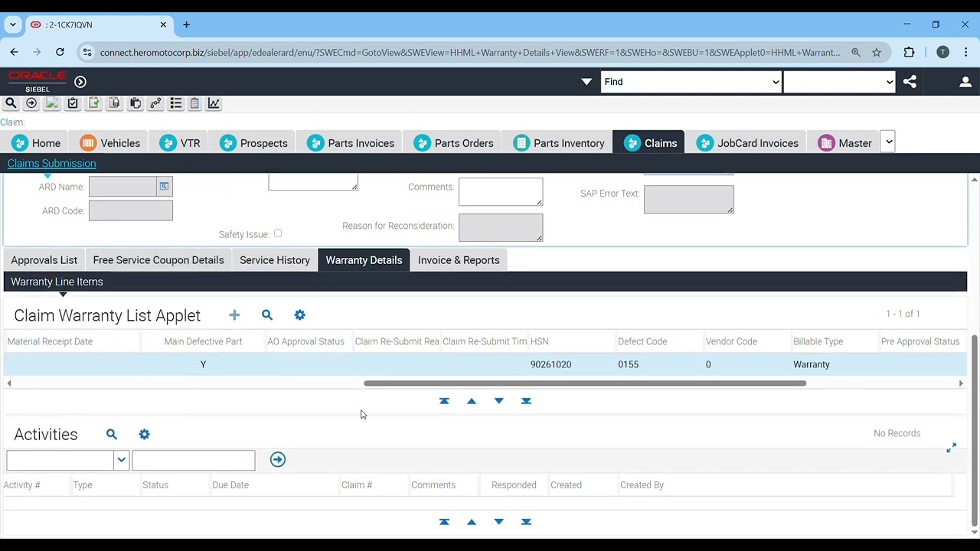980x551 pixels.
Task: Open query search in Activities applet
Action: point(112,435)
